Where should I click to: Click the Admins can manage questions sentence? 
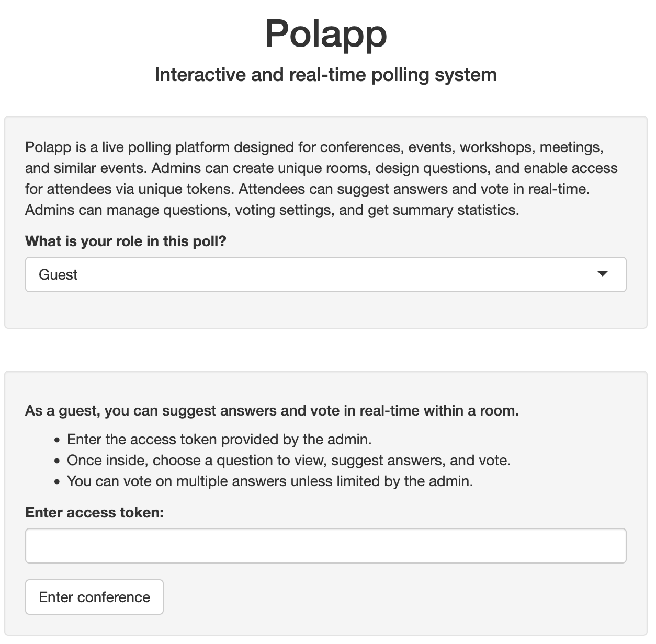point(272,210)
